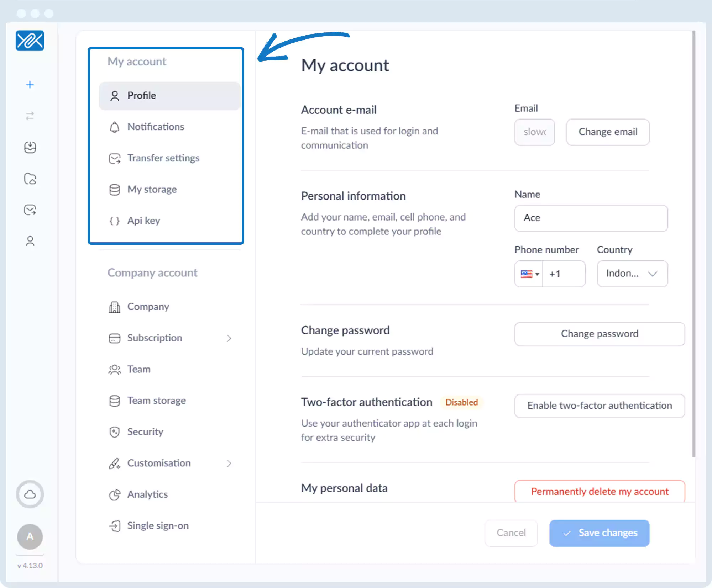Image resolution: width=712 pixels, height=588 pixels.
Task: Open the sent email icon in sidebar
Action: 30,210
